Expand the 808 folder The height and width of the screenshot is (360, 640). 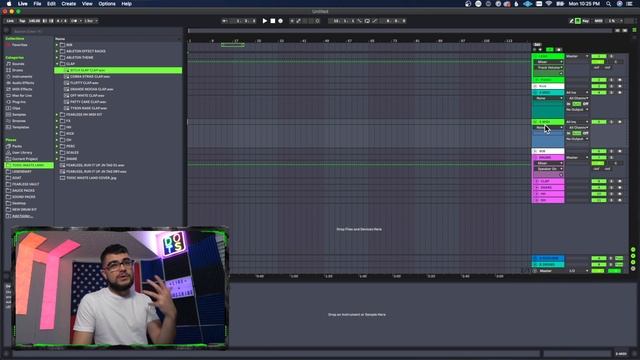pyautogui.click(x=57, y=45)
